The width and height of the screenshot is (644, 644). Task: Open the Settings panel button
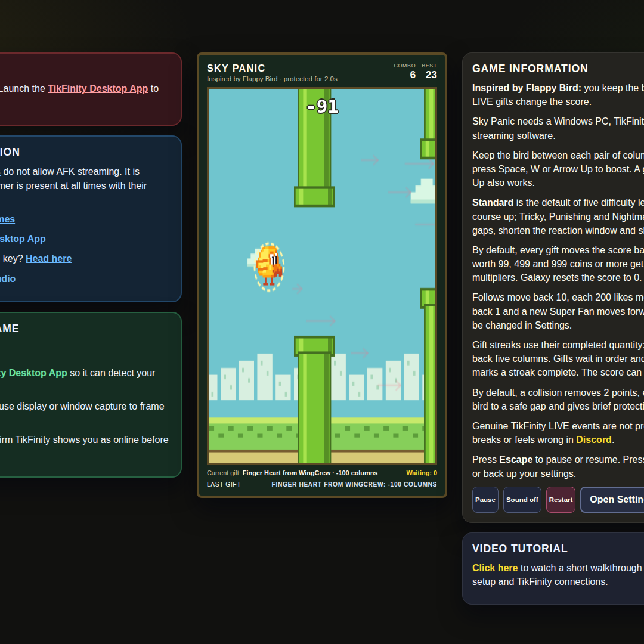click(x=613, y=500)
